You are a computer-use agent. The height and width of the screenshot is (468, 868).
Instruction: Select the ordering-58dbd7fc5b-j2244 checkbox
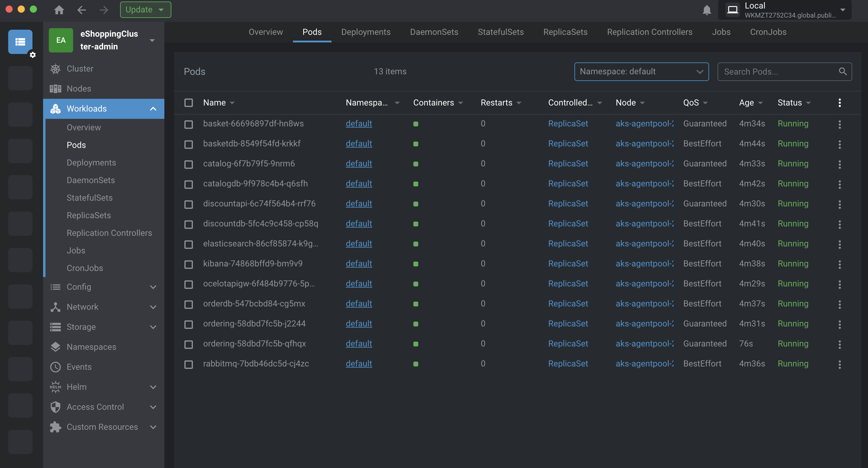pos(188,324)
